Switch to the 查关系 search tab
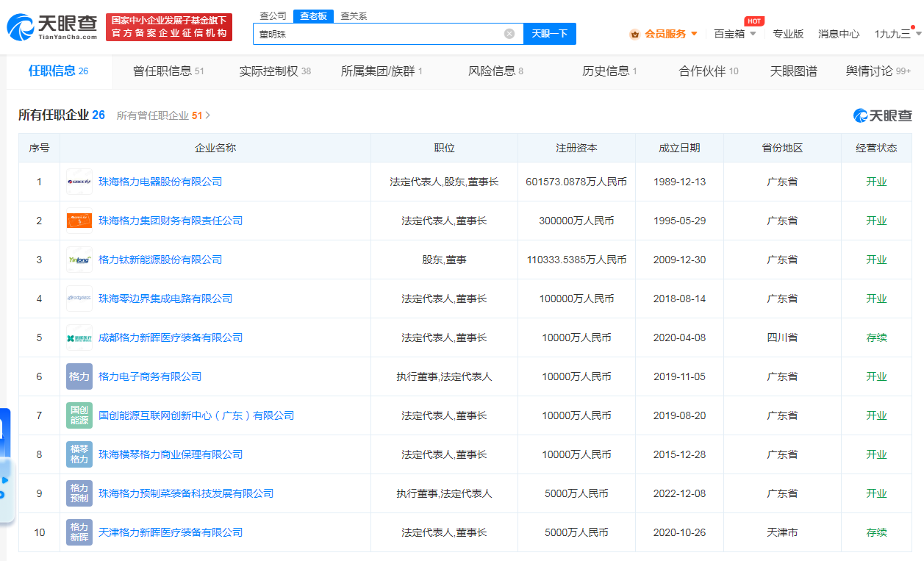The image size is (924, 561). click(354, 16)
